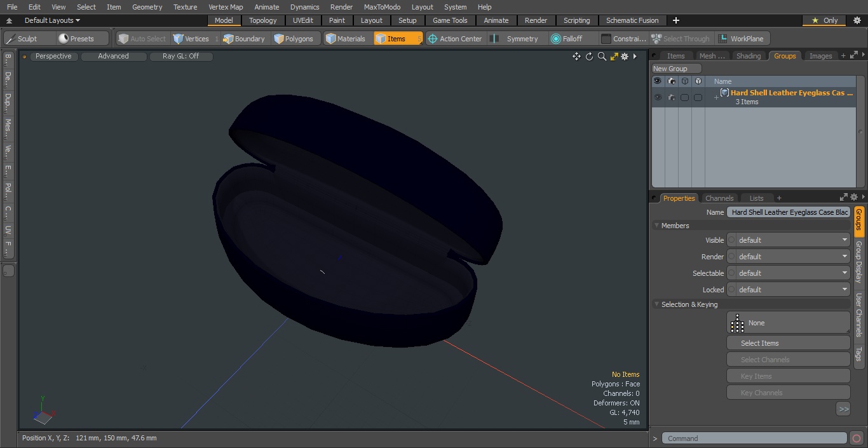Open the Group Display vertical tab
This screenshot has width=868, height=448.
pos(858,262)
